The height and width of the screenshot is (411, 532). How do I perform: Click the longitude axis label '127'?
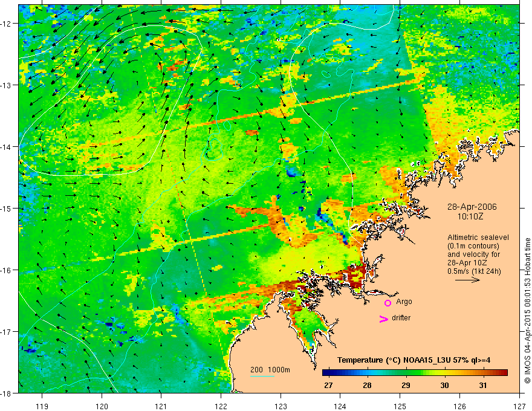pyautogui.click(x=519, y=406)
